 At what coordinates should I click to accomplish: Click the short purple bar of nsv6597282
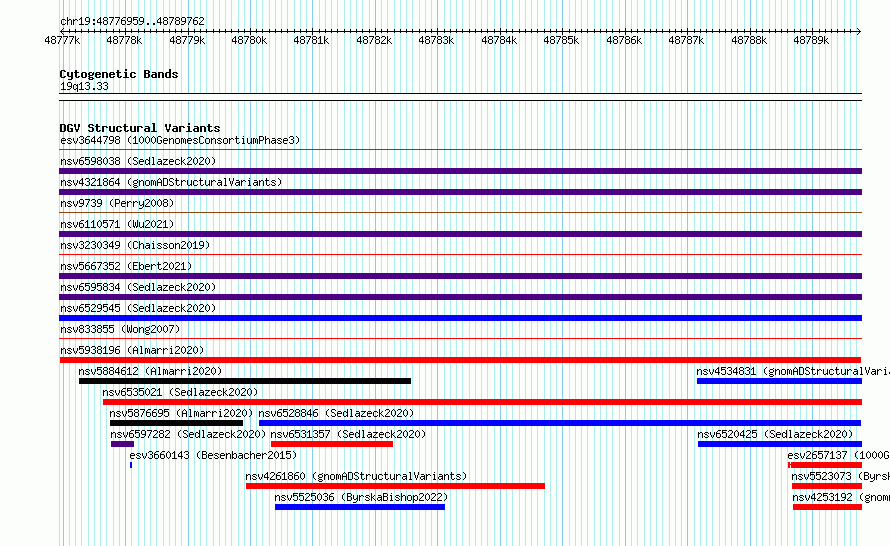123,444
